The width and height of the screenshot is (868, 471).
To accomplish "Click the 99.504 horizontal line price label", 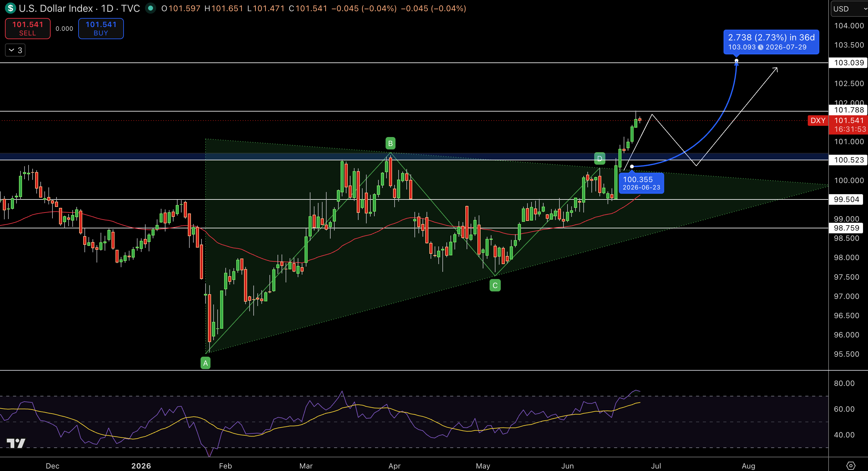I will click(846, 199).
